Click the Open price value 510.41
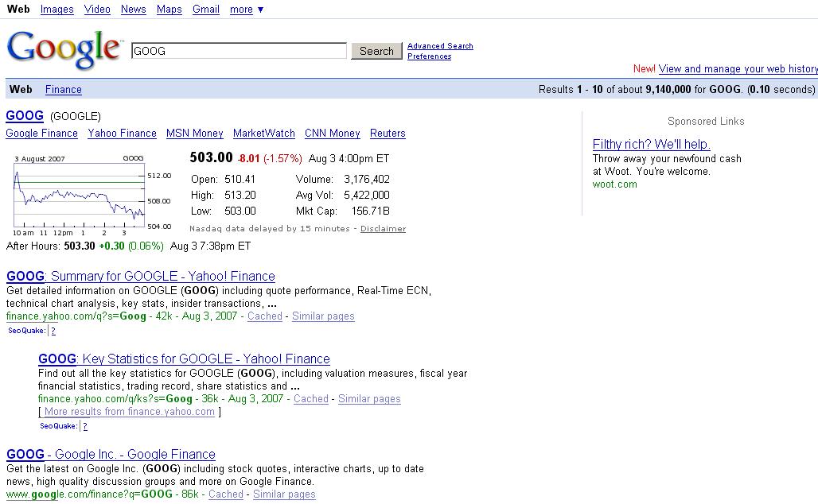The width and height of the screenshot is (818, 504). click(240, 180)
